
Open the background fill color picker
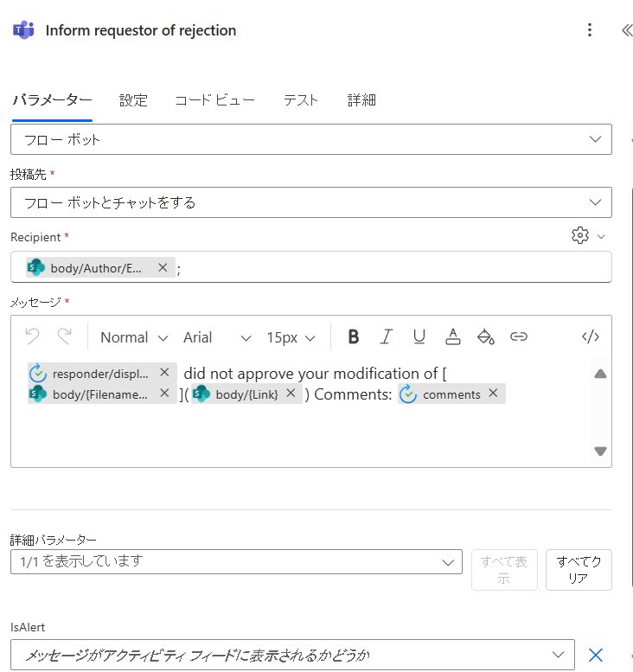[x=486, y=336]
